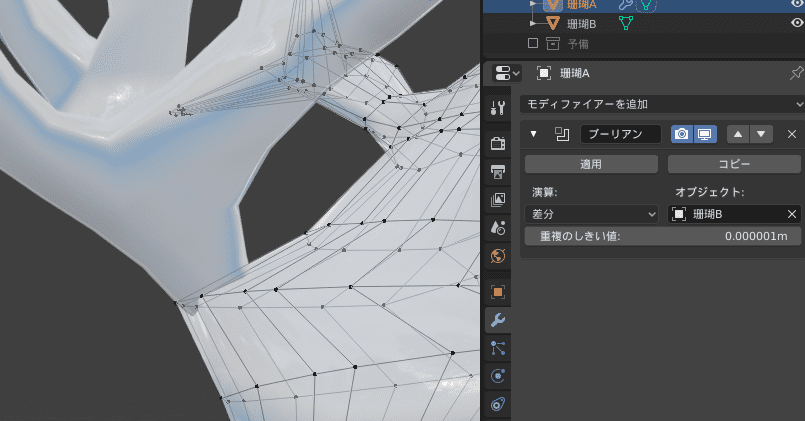
Task: Click the object icon inside the 珊瑚B target field
Action: 679,214
